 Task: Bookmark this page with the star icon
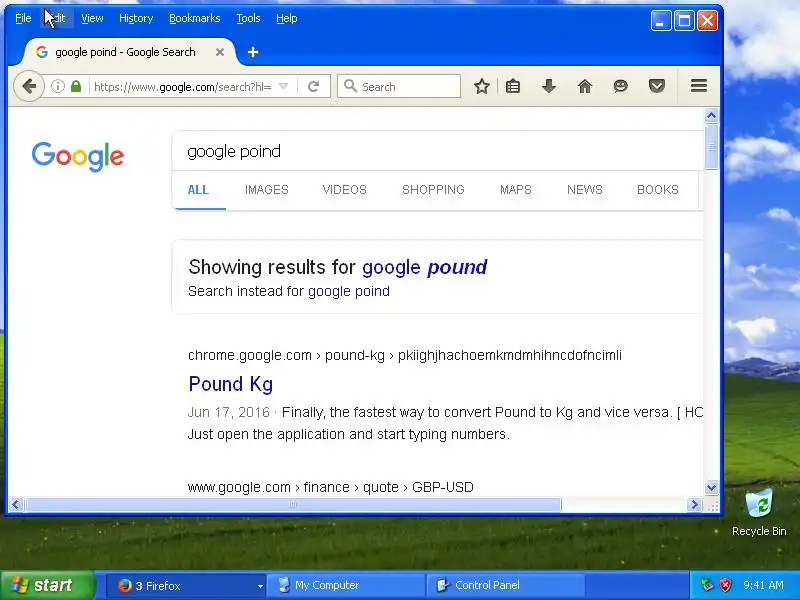tap(482, 86)
